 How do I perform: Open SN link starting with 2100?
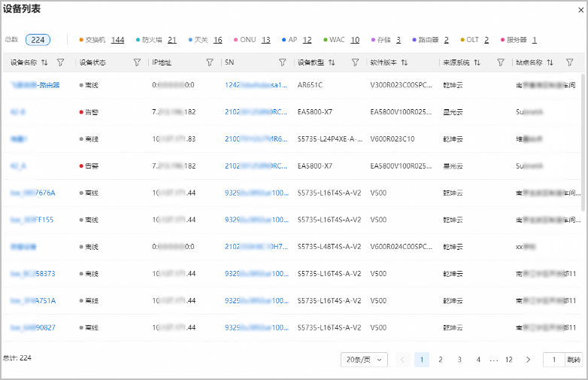click(256, 139)
